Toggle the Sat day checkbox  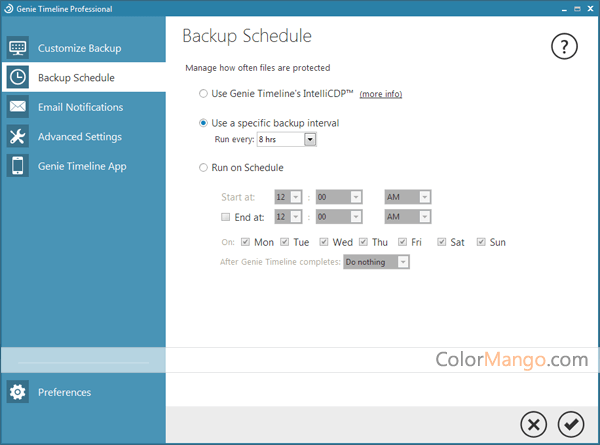[x=442, y=242]
